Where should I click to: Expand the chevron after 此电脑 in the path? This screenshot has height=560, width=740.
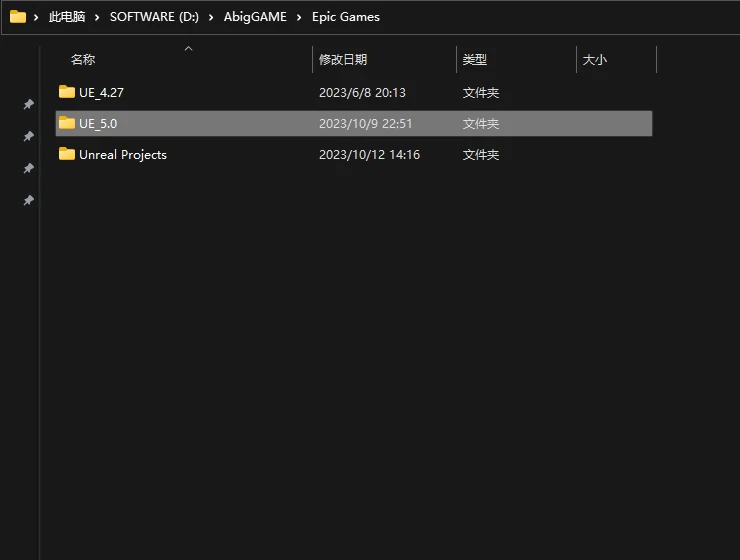97,17
